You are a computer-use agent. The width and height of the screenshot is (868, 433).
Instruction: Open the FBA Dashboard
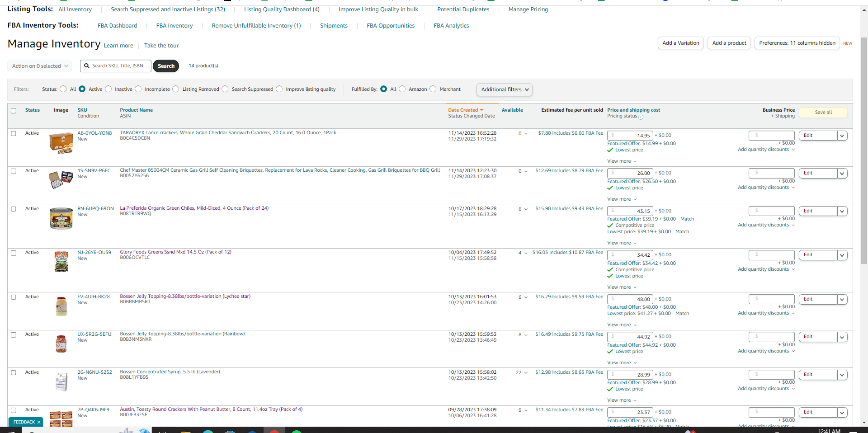pos(117,26)
